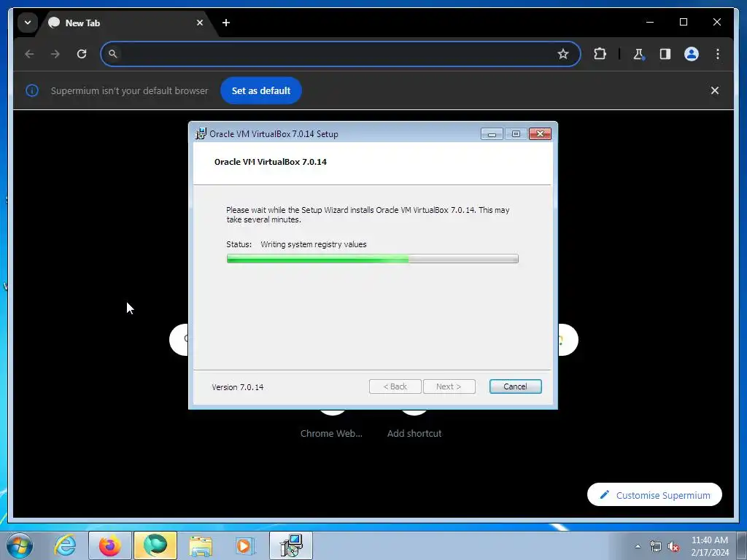Click the Show desktop strip
The image size is (747, 560).
tap(742, 545)
